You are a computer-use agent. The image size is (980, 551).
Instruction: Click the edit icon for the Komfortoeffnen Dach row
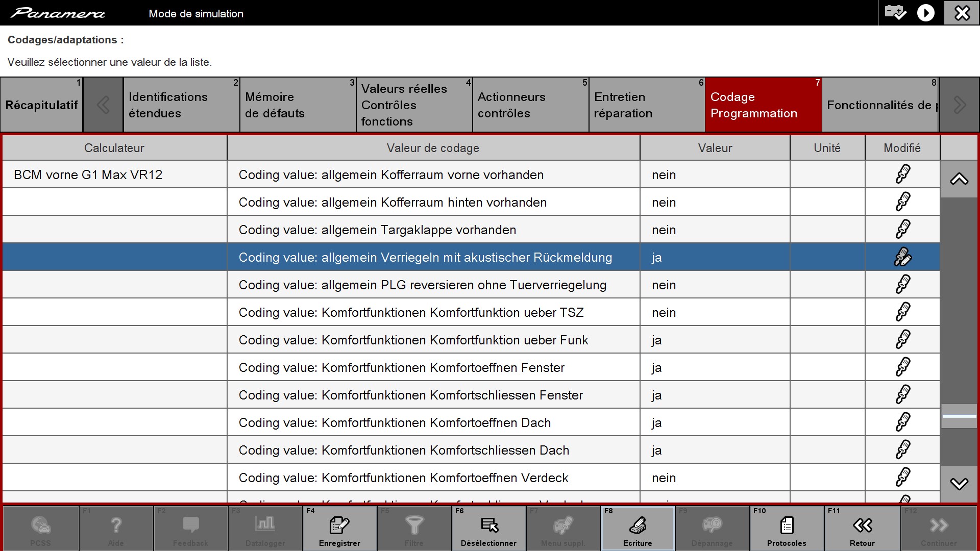tap(902, 422)
